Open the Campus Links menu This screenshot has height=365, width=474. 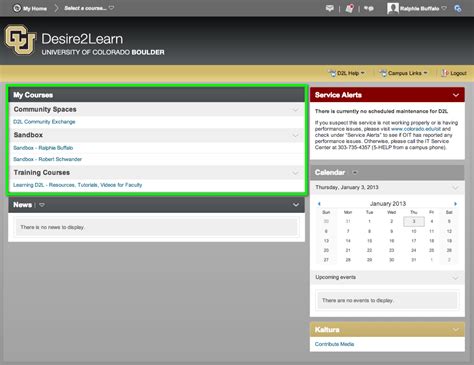(404, 73)
